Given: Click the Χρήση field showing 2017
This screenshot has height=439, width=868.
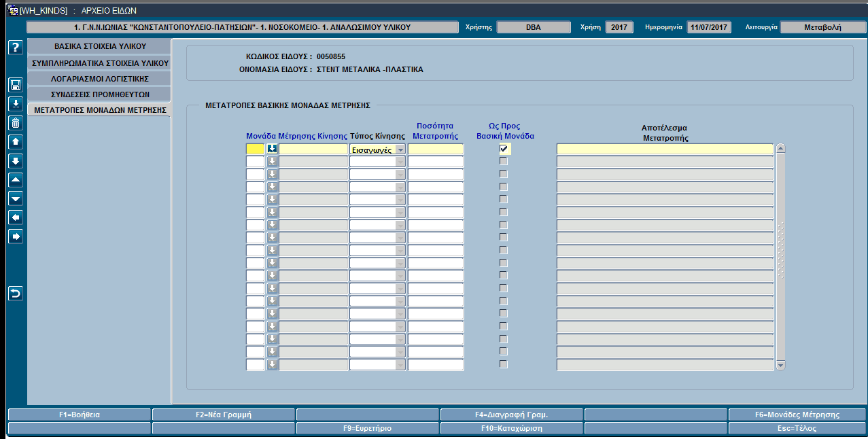Looking at the screenshot, I should tap(619, 27).
